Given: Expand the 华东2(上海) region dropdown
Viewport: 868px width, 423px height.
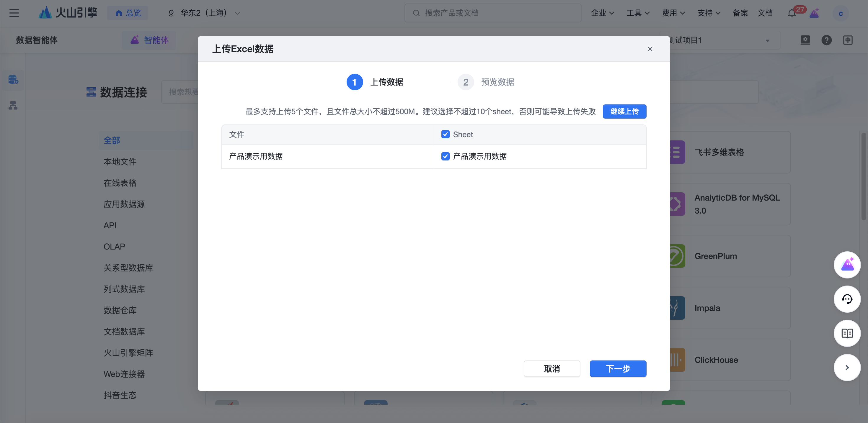Looking at the screenshot, I should pyautogui.click(x=204, y=13).
